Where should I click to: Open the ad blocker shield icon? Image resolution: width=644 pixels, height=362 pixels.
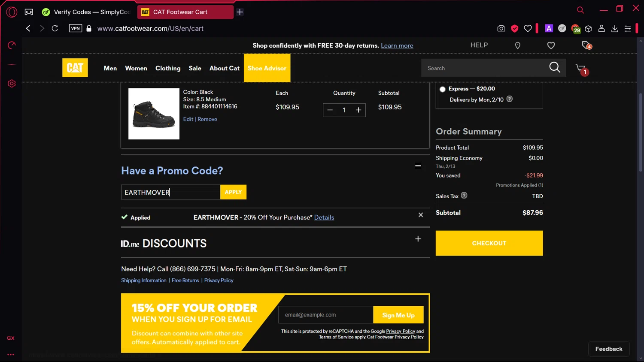[x=514, y=28]
